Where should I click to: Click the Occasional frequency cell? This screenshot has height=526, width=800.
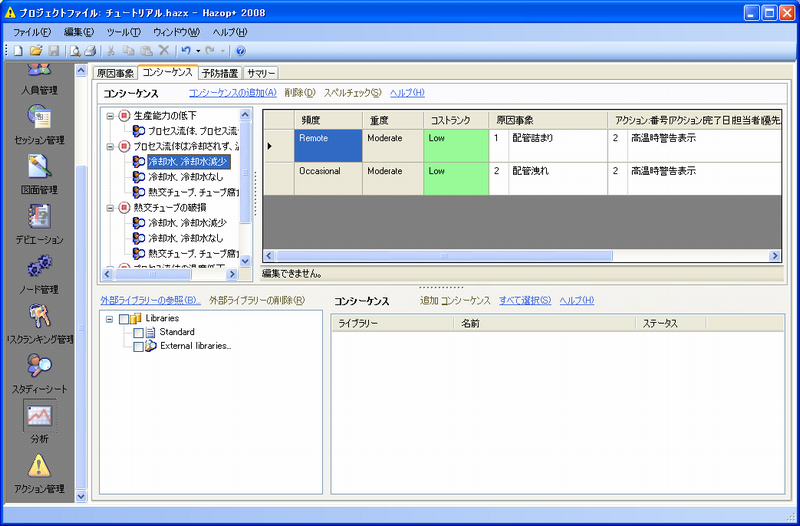coord(328,179)
